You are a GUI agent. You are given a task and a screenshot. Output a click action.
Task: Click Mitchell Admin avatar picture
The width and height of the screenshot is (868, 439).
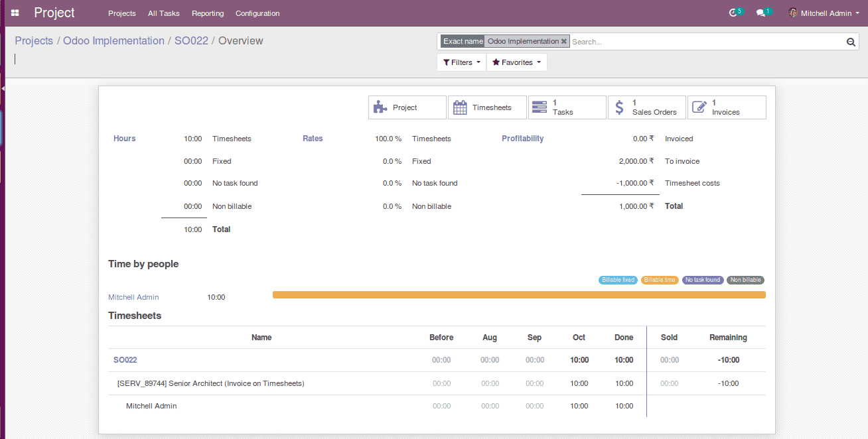(793, 13)
